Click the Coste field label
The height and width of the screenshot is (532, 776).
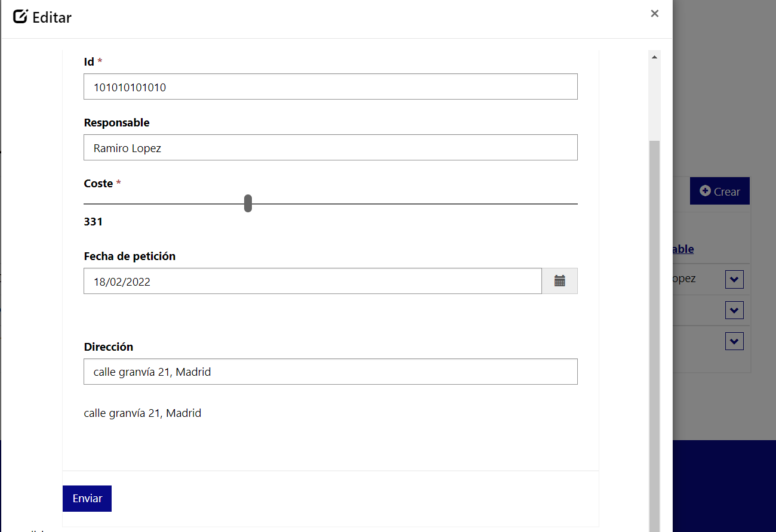pos(98,184)
